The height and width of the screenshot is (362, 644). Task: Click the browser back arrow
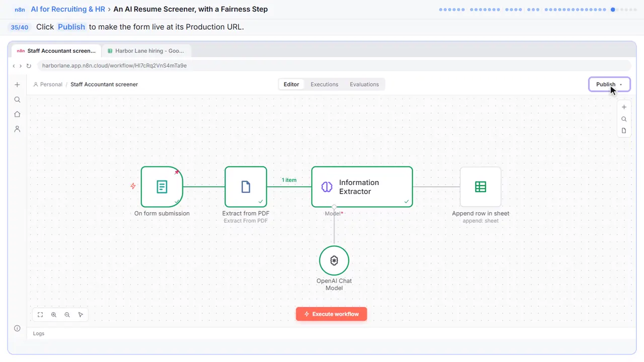click(14, 66)
